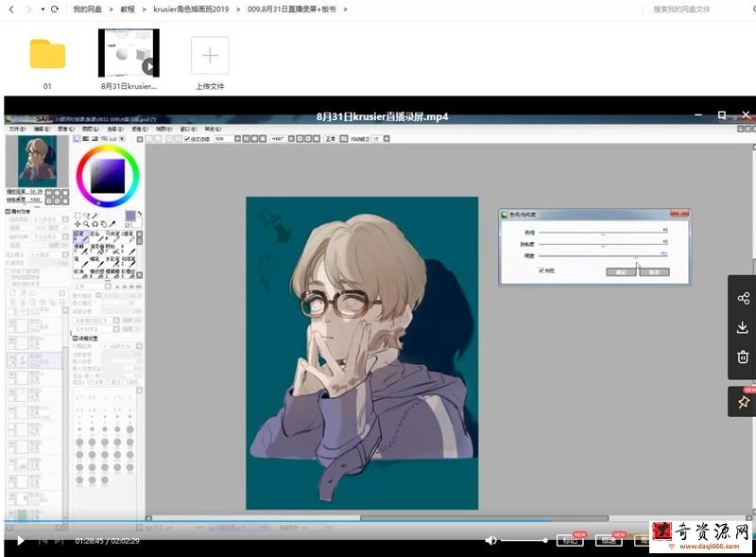Close the hue/saturation dialog window

(x=679, y=214)
